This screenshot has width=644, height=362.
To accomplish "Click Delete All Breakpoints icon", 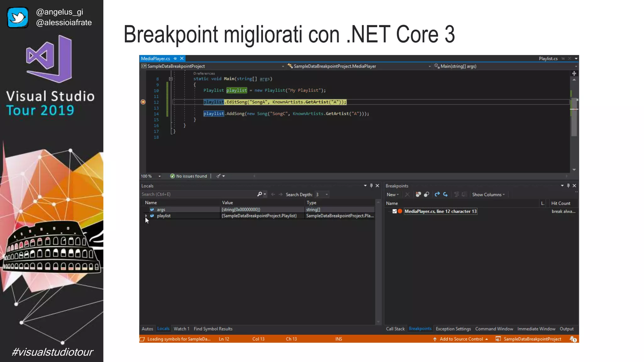I will [x=418, y=195].
